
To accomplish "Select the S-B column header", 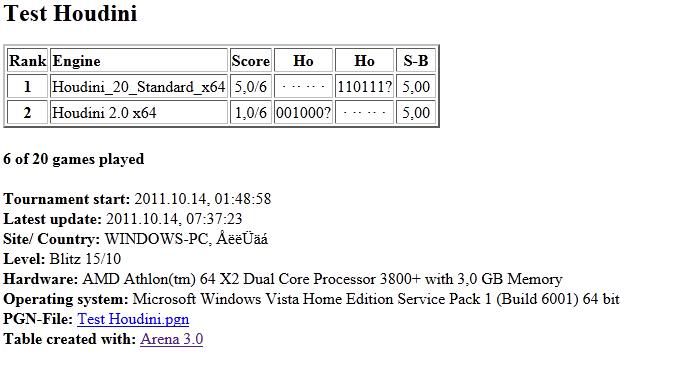I will coord(416,60).
